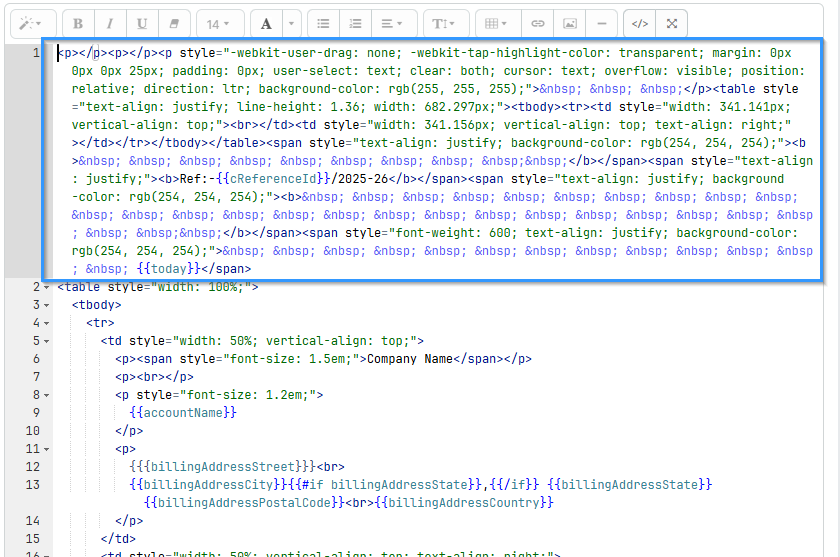Insert a horizontal rule line
840x557 pixels.
click(601, 23)
